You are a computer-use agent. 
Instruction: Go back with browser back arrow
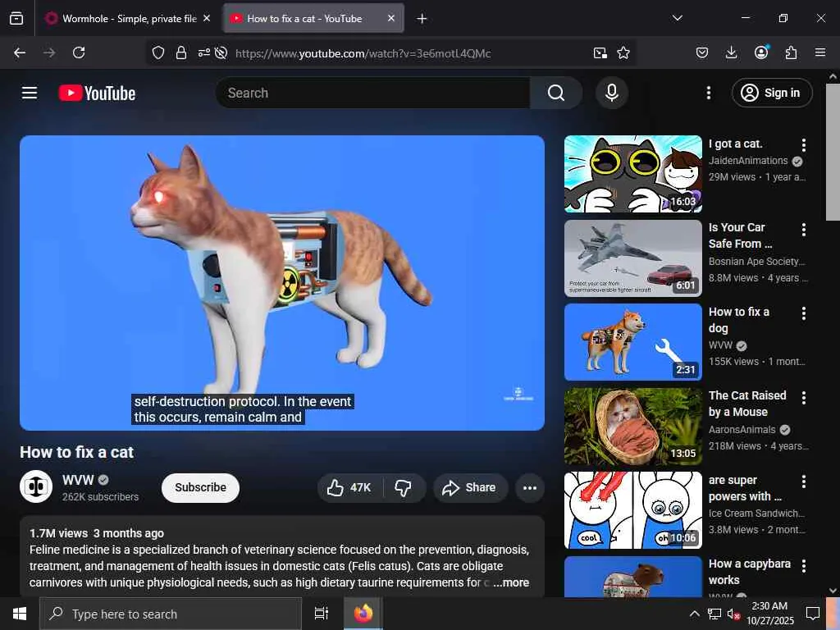(20, 52)
